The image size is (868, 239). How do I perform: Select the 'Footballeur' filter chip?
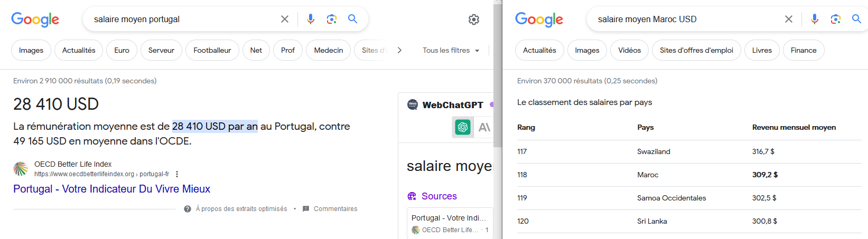(212, 50)
